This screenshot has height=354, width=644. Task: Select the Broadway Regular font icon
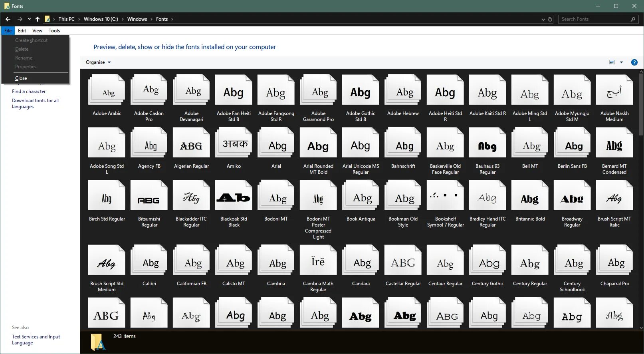(x=572, y=196)
